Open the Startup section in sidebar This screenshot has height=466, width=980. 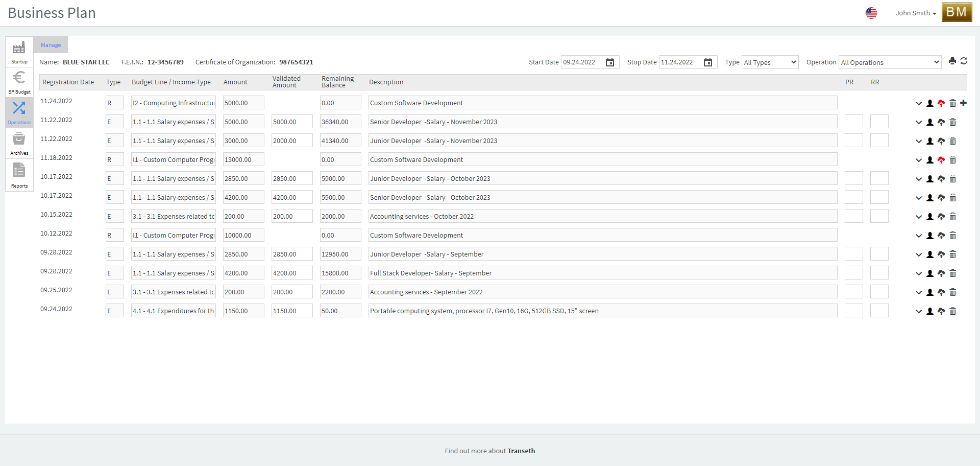click(x=19, y=52)
